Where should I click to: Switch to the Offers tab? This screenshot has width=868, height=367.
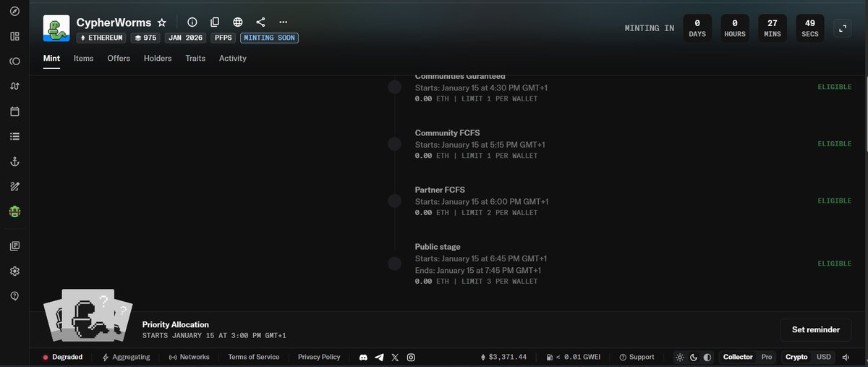[119, 58]
